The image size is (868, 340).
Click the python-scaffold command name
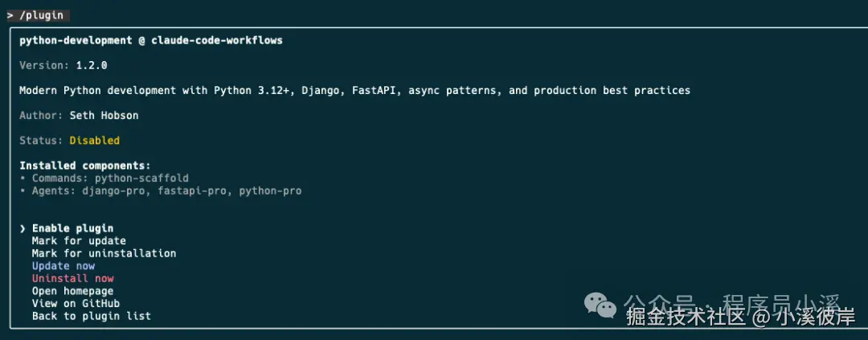click(x=141, y=178)
